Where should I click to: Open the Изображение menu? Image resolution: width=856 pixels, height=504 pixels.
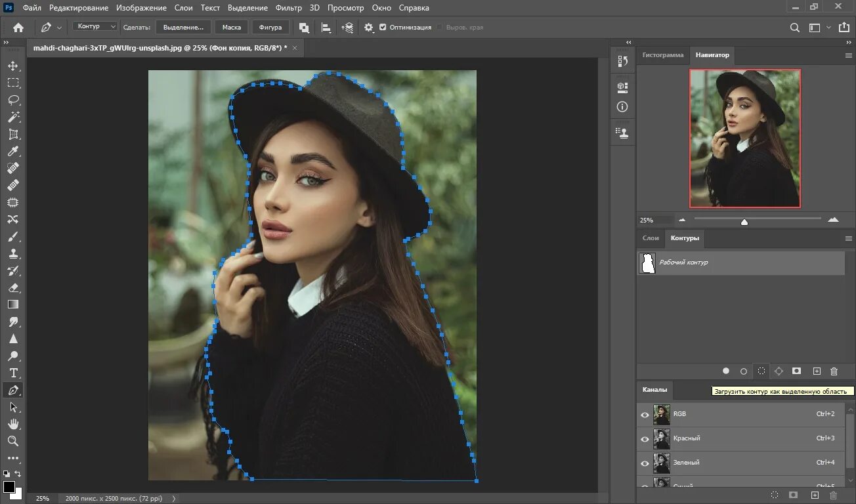[141, 8]
